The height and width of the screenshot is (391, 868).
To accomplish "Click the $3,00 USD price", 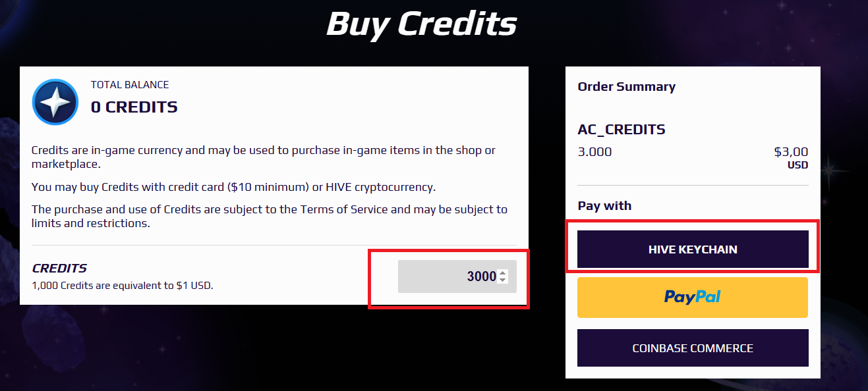I will pyautogui.click(x=791, y=158).
